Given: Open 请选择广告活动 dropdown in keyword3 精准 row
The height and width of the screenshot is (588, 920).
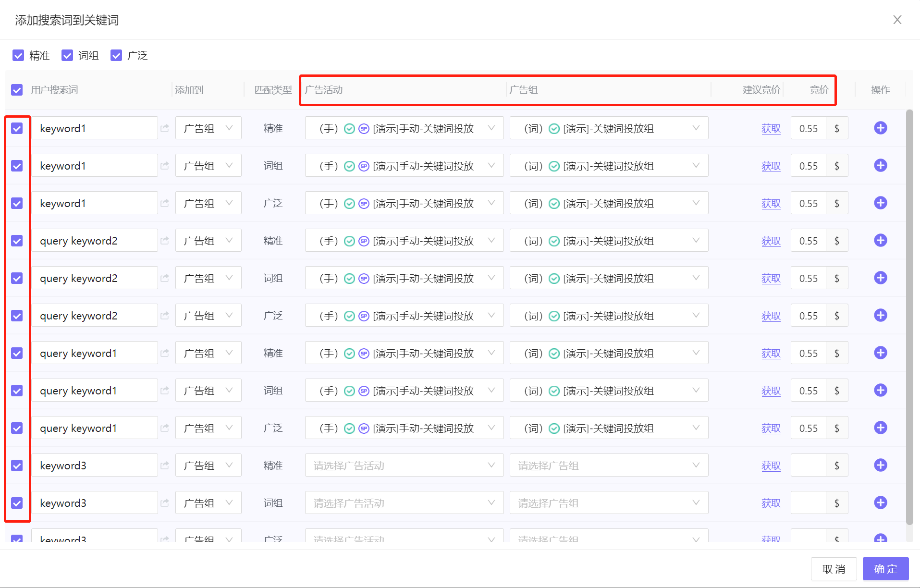Looking at the screenshot, I should (x=404, y=465).
